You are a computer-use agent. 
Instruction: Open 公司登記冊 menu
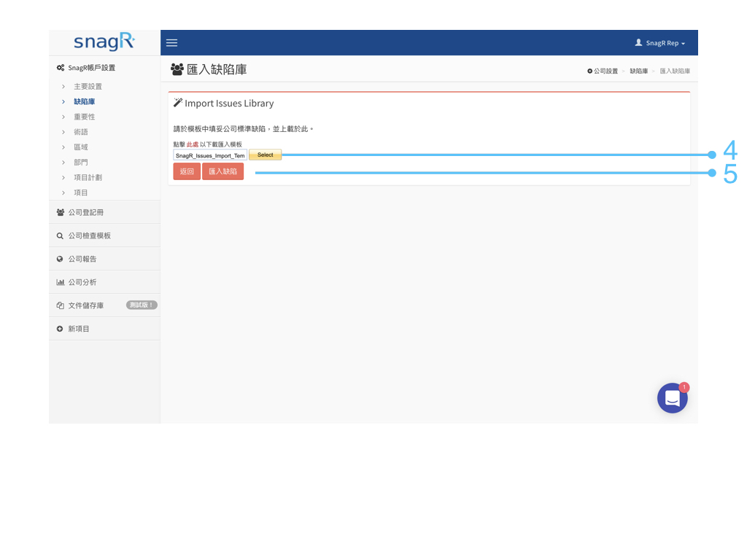click(x=104, y=212)
